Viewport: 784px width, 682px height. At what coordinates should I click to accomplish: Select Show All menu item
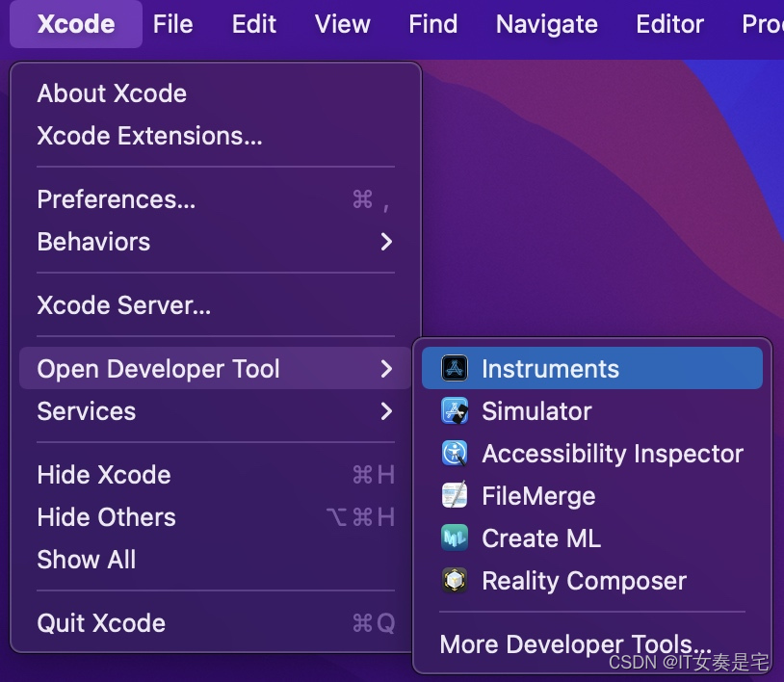tap(216, 560)
